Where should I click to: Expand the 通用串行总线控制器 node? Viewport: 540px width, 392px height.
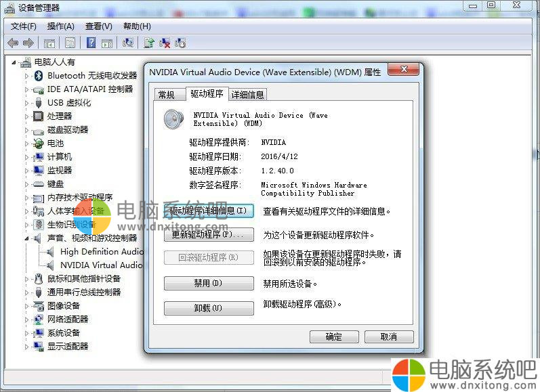tap(26, 292)
